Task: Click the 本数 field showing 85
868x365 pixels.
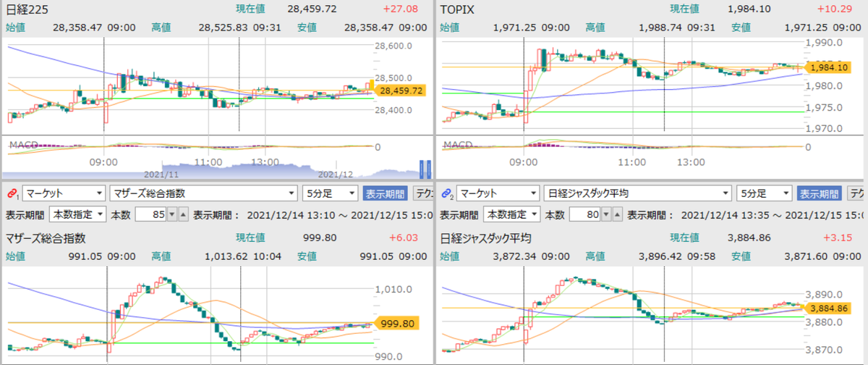Action: [151, 215]
